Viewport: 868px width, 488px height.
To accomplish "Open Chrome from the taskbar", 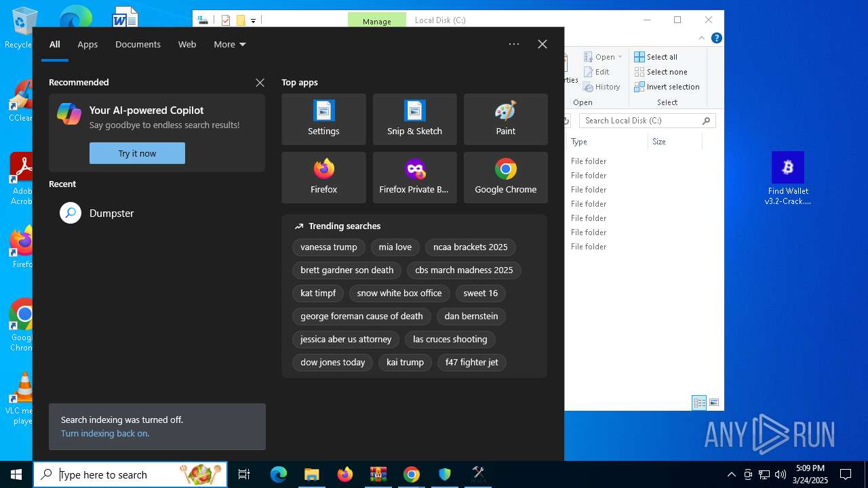I will [411, 474].
